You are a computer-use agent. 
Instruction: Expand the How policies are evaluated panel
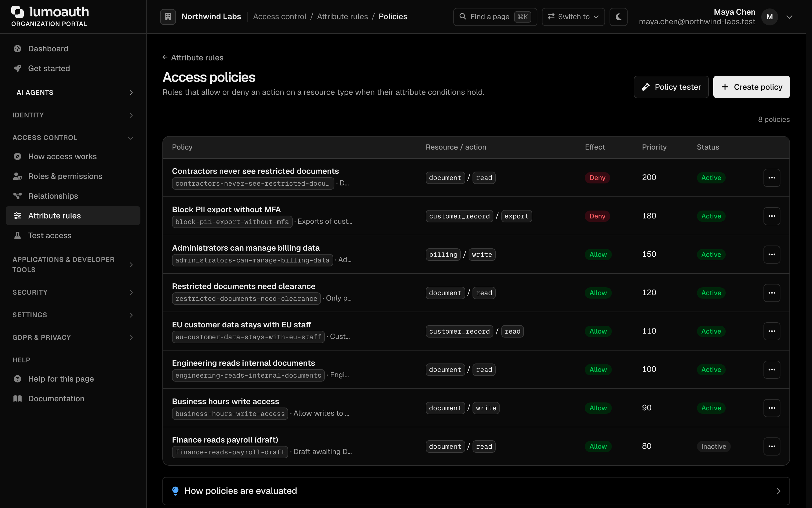[476, 491]
